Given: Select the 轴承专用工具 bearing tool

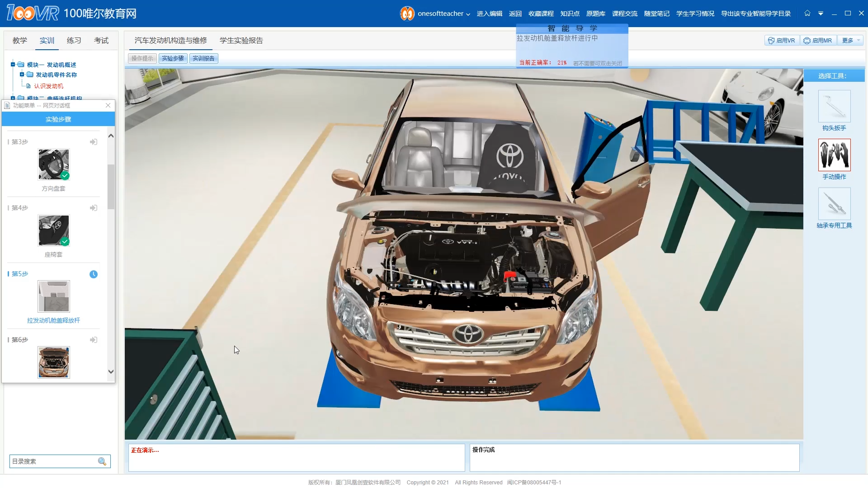Looking at the screenshot, I should click(834, 204).
